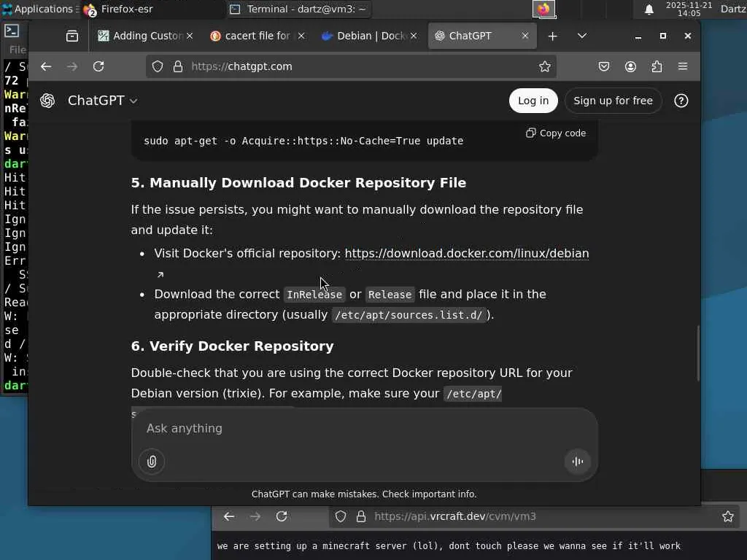Click the terminal icon in the background Terminal window
747x560 pixels.
tap(12, 31)
